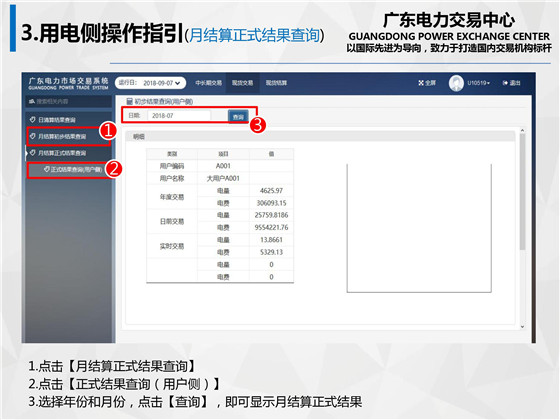Click the scroll-down arrow of the details panel
Image resolution: width=560 pixels, height=420 pixels.
tap(522, 326)
